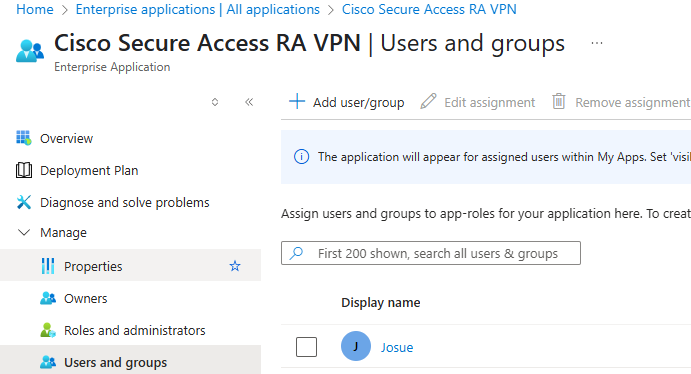Viewport: 691px width, 374px height.
Task: Click the Overview grid icon
Action: pyautogui.click(x=24, y=138)
